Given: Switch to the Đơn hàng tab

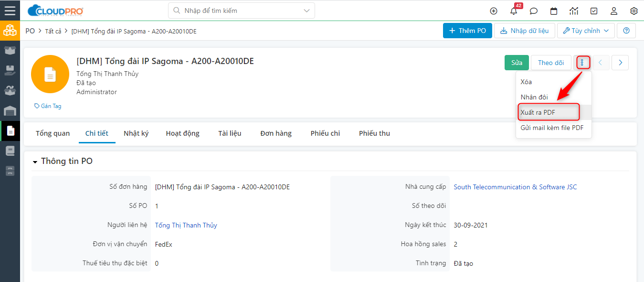Looking at the screenshot, I should click(x=276, y=133).
